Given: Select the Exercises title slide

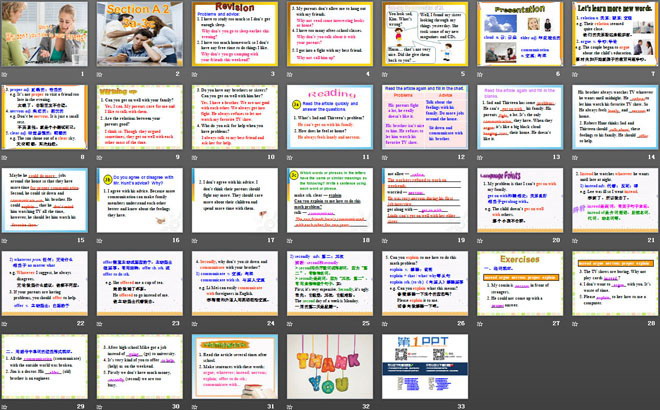Looking at the screenshot, I should click(x=520, y=283).
